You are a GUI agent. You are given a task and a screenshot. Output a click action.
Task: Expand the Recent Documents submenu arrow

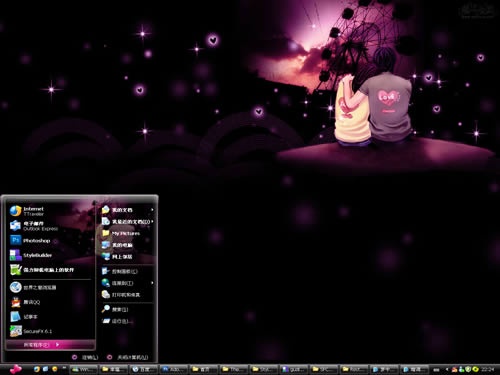152,221
